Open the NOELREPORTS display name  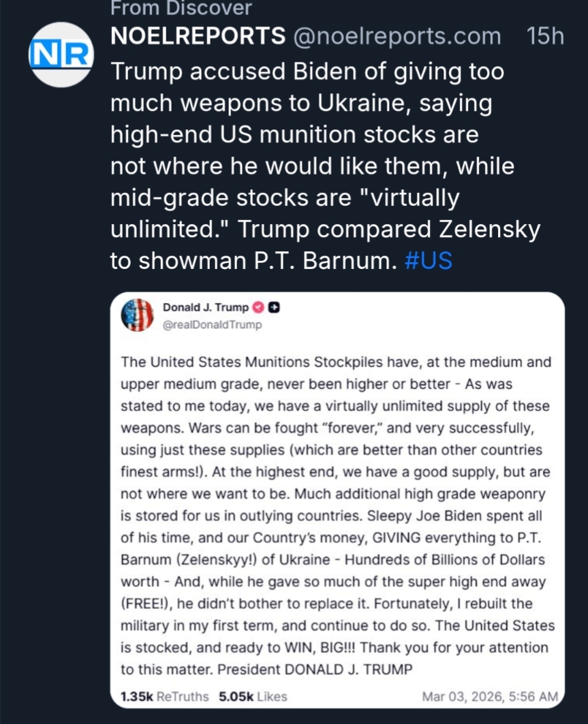pos(196,36)
